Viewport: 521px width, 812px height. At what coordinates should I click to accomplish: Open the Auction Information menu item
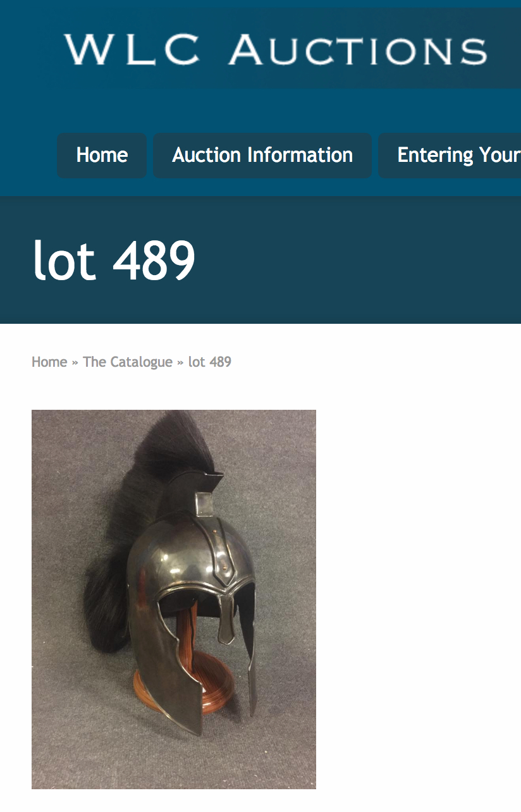(262, 155)
